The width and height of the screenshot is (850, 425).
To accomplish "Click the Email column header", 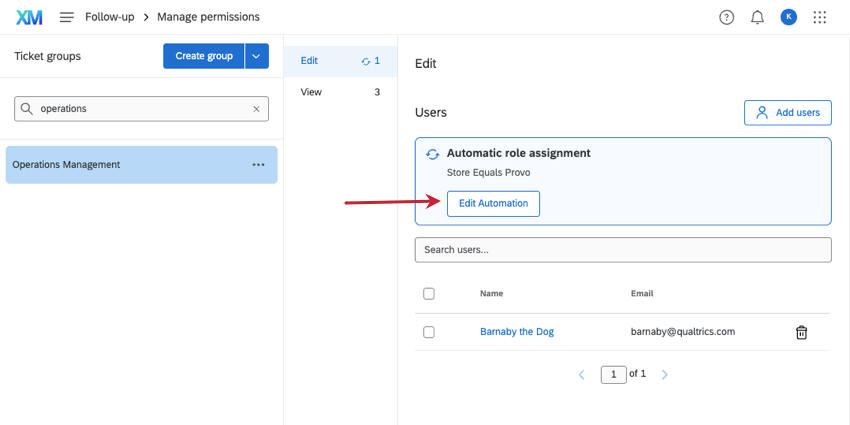I will 642,294.
